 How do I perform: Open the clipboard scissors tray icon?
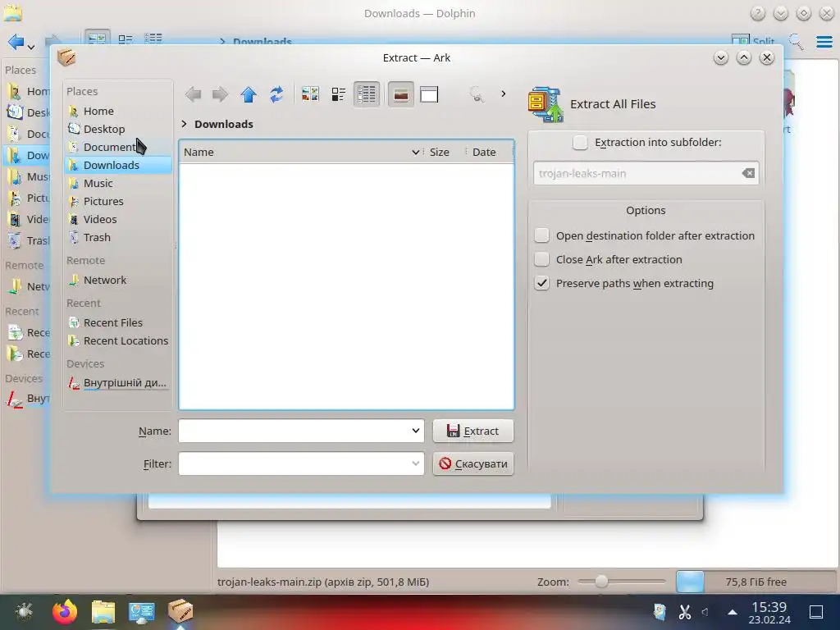tap(685, 611)
